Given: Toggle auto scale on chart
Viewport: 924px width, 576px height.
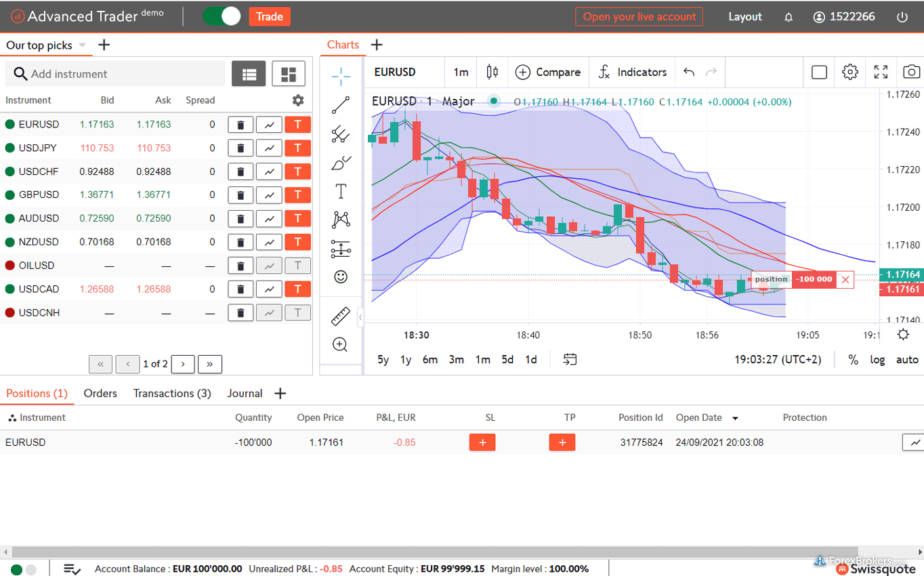Looking at the screenshot, I should coord(907,360).
